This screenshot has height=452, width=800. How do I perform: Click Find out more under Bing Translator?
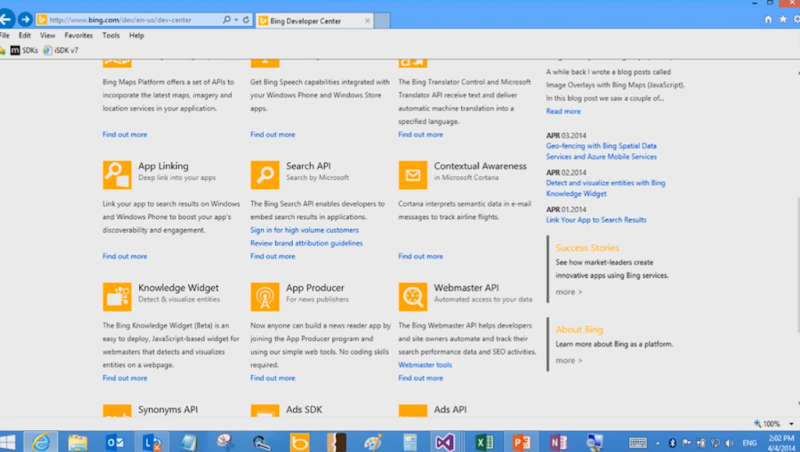coord(420,134)
